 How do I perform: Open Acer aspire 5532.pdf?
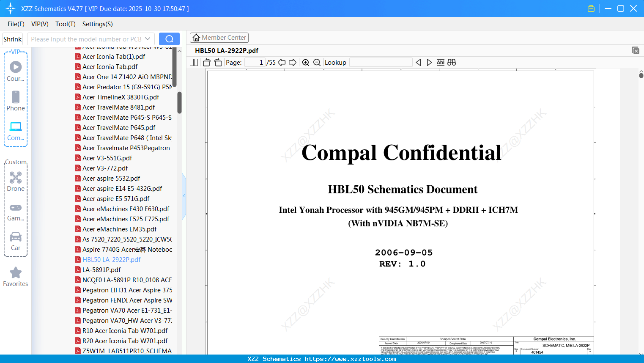(111, 178)
